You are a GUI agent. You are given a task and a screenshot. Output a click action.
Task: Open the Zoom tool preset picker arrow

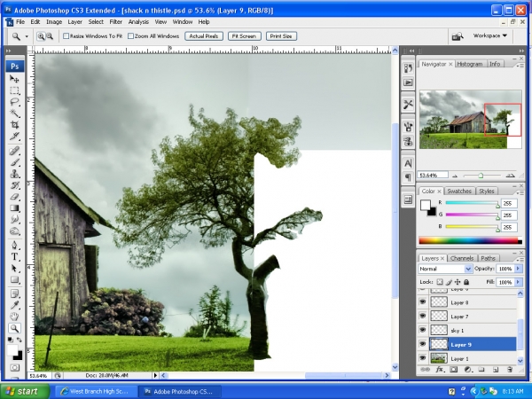[27, 36]
